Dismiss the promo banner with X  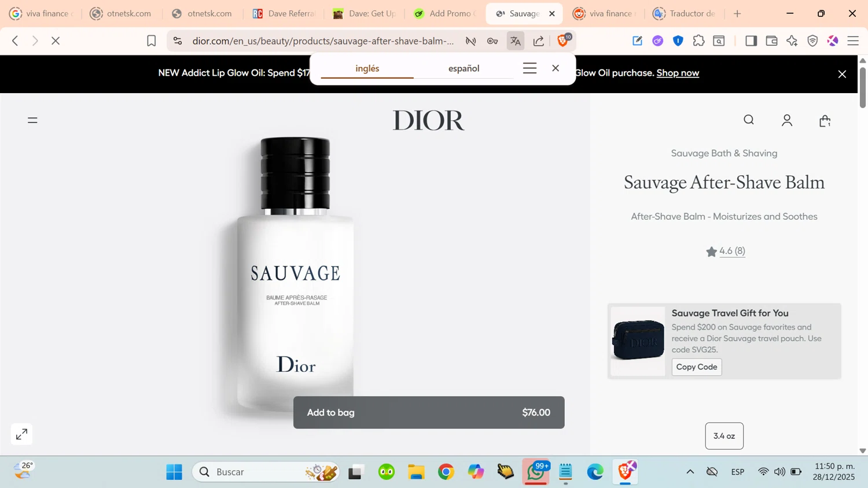tap(842, 74)
